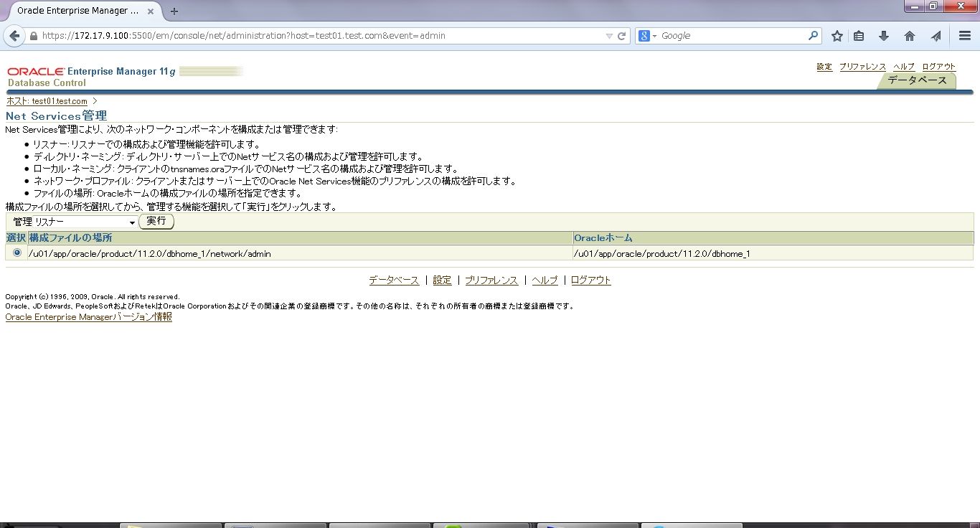Click the 選択 column header
The width and height of the screenshot is (980, 528).
pos(17,237)
